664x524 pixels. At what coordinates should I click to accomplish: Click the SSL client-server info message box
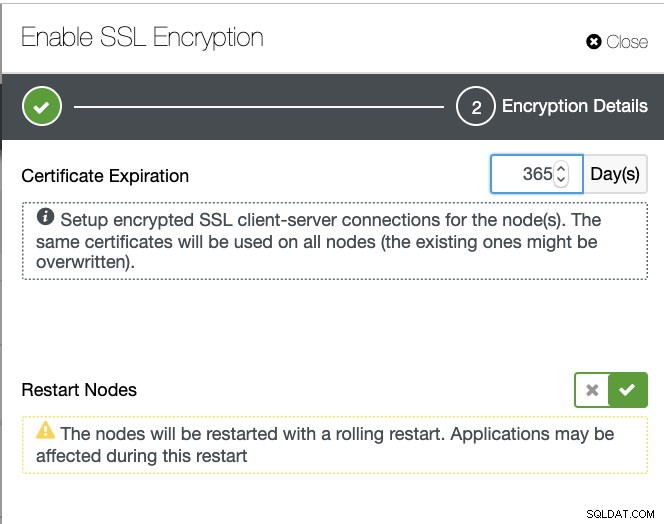point(335,241)
